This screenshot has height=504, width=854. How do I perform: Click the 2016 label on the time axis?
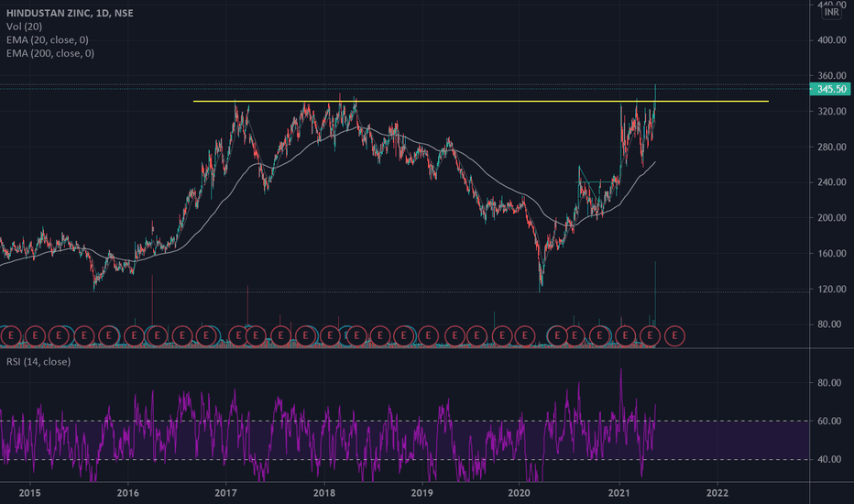pyautogui.click(x=128, y=493)
